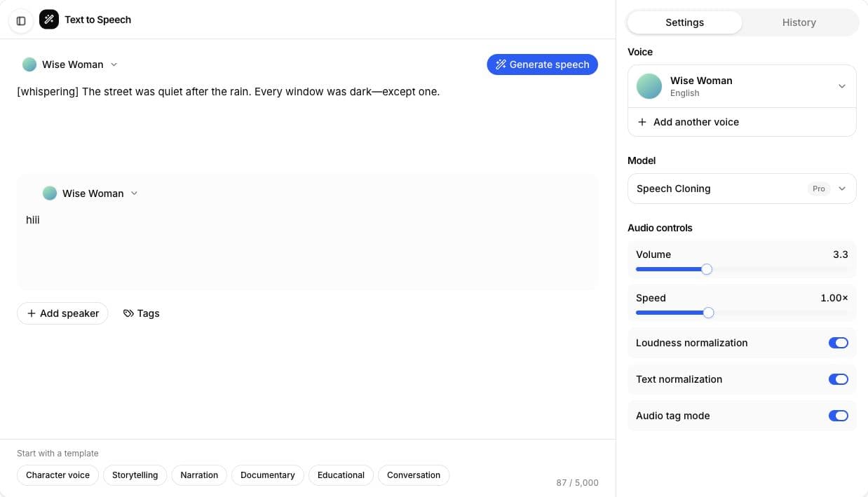
Task: Switch off Audio tag mode
Action: pyautogui.click(x=839, y=416)
